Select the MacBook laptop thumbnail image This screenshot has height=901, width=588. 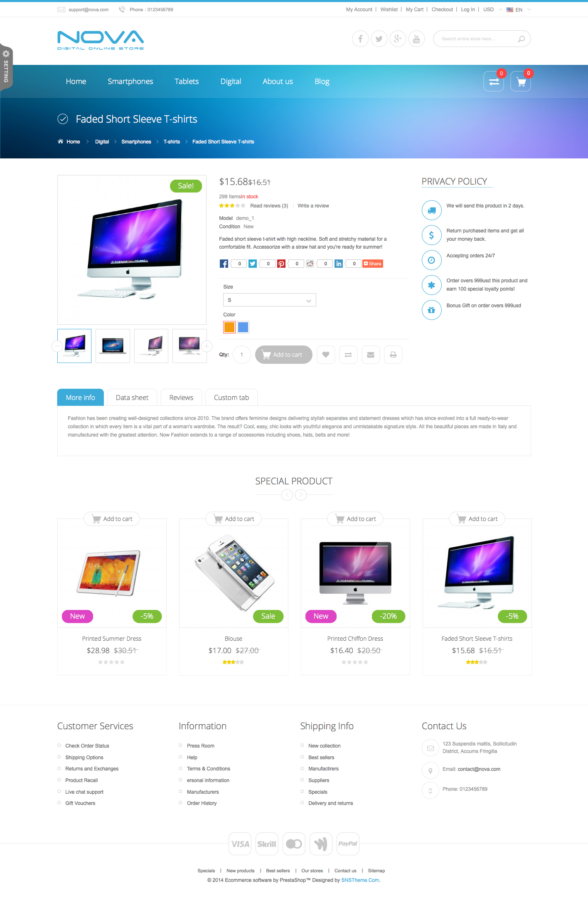(x=113, y=346)
